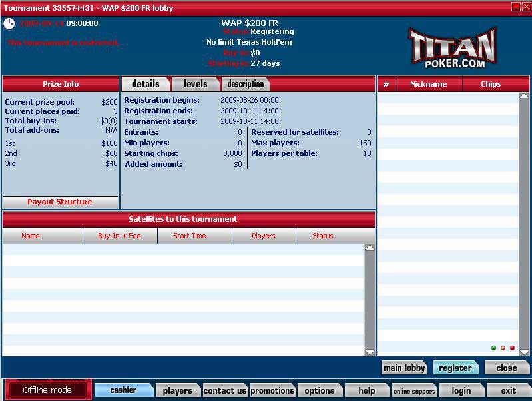The height and width of the screenshot is (401, 532).
Task: Open options
Action: tap(320, 391)
